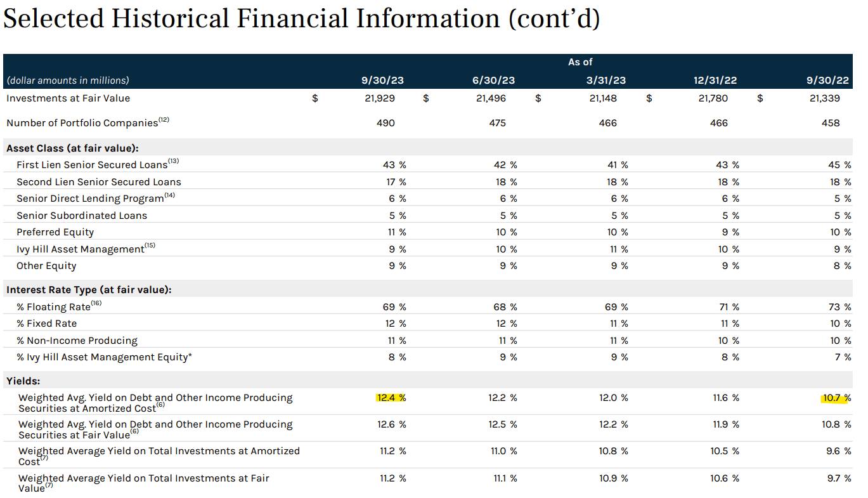Select Weighted Average Yield on Total Investments Fair Value label
This screenshot has height=498, width=868.
point(143,483)
